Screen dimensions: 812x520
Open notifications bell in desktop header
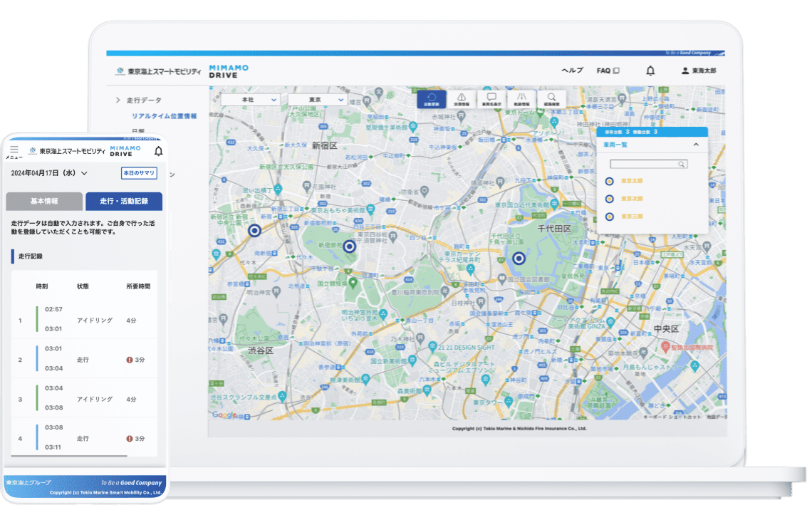650,71
